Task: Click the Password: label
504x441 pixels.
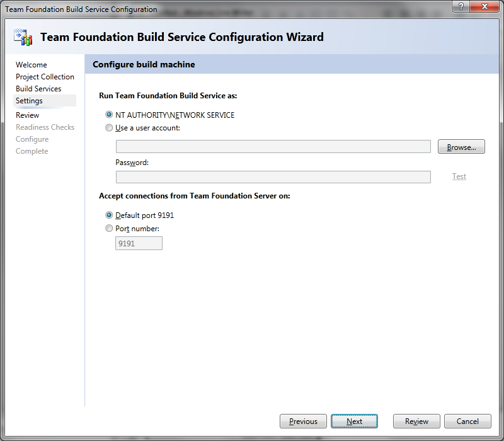Action: click(x=132, y=163)
